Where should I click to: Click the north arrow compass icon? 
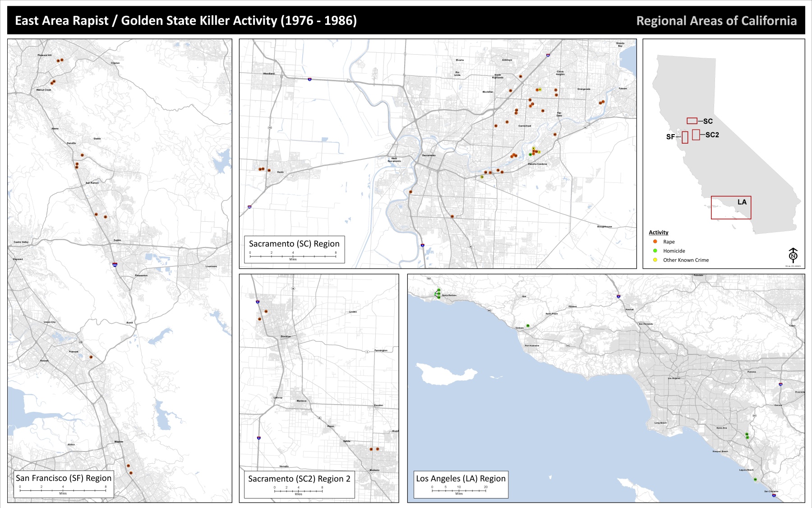click(793, 255)
